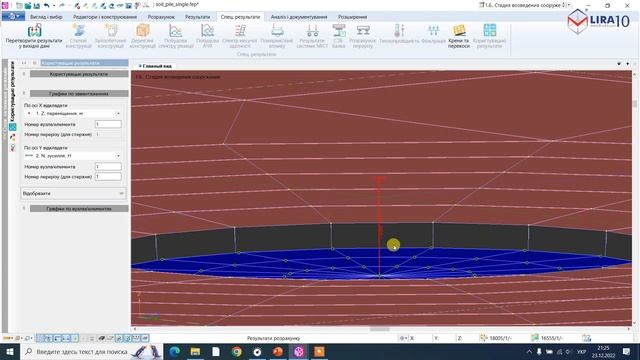Image resolution: width=640 pixels, height=360 pixels.
Task: Click the Y-axis Номер перерізу input field
Action: (x=108, y=177)
